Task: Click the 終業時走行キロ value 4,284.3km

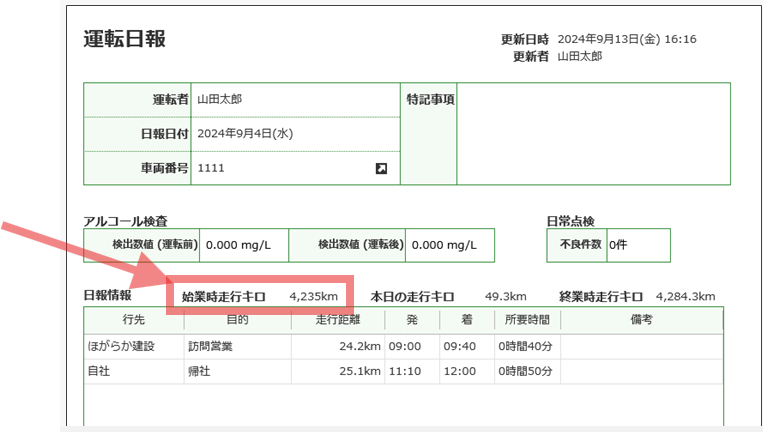Action: [x=686, y=297]
